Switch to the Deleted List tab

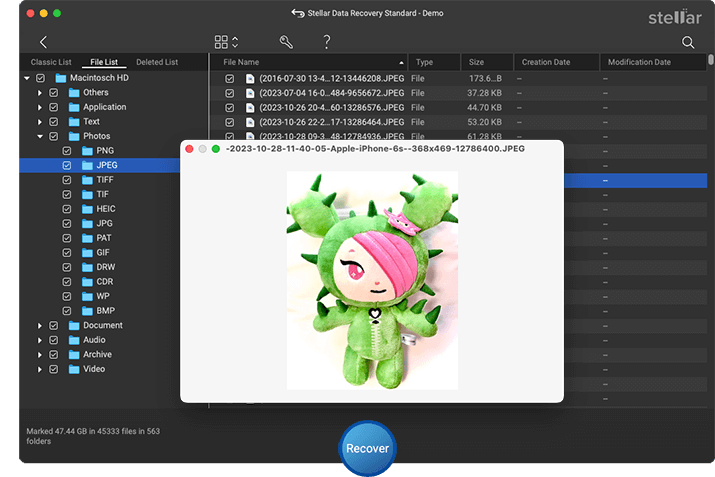point(157,62)
